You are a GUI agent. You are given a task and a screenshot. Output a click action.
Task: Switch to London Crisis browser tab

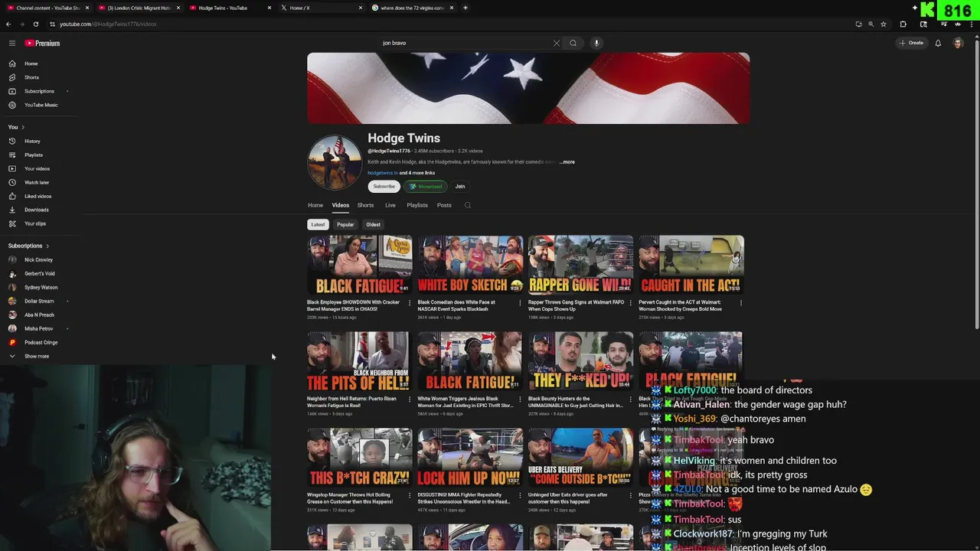(139, 8)
